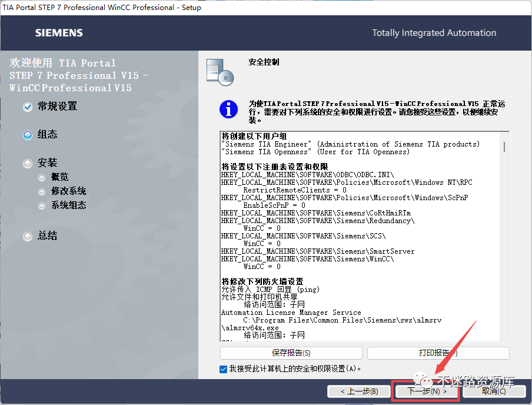This screenshot has height=405, width=532.
Task: Select the 修改系统 sub-step indicator
Action: click(42, 192)
